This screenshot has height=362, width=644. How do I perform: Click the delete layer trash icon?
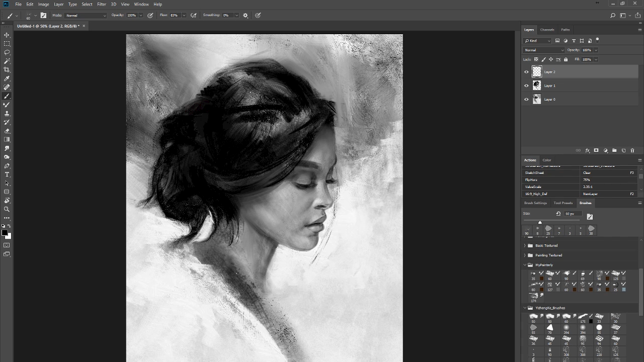[x=632, y=150]
